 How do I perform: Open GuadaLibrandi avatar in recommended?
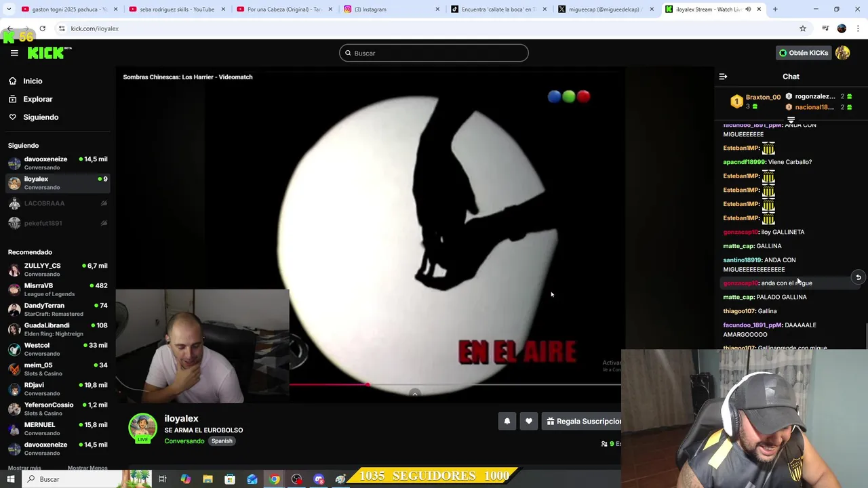[14, 329]
